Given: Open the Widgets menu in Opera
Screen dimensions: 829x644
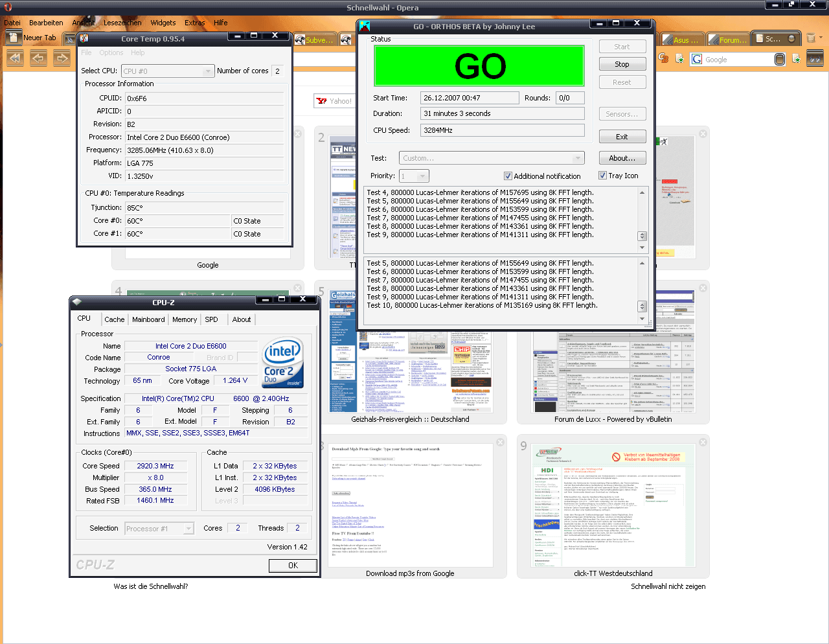Looking at the screenshot, I should pos(163,23).
